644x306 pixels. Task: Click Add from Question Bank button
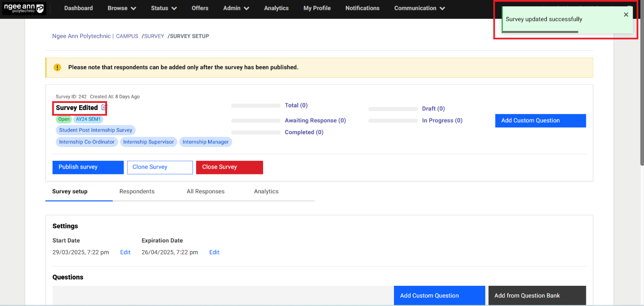537,295
